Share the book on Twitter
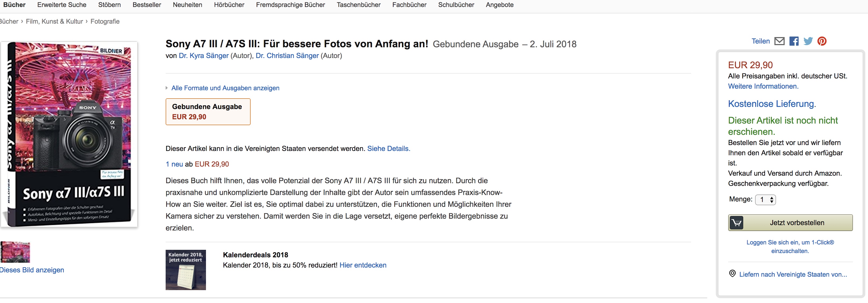 tap(808, 41)
